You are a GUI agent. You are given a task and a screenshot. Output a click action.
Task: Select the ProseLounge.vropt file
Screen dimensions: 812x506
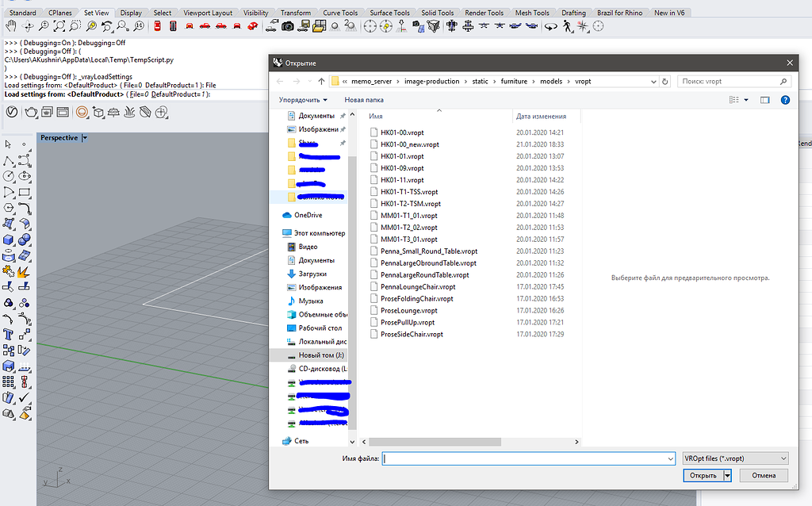click(x=409, y=310)
